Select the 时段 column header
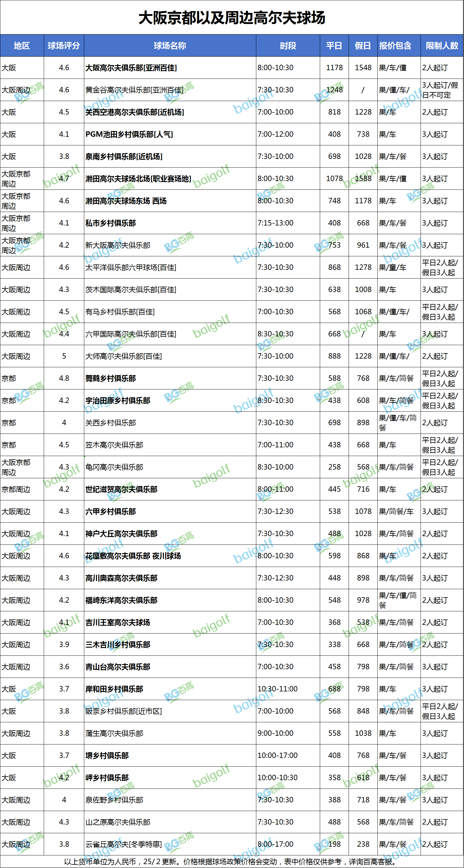This screenshot has width=464, height=868. click(x=288, y=46)
